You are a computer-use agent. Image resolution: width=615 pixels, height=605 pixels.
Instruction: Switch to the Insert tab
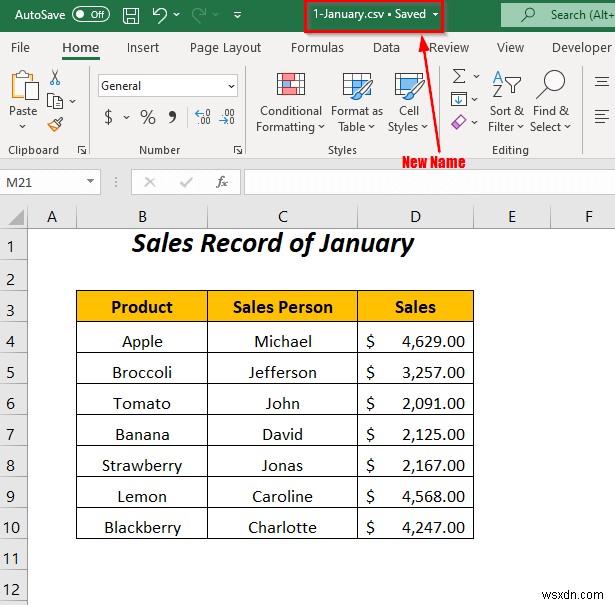(143, 47)
